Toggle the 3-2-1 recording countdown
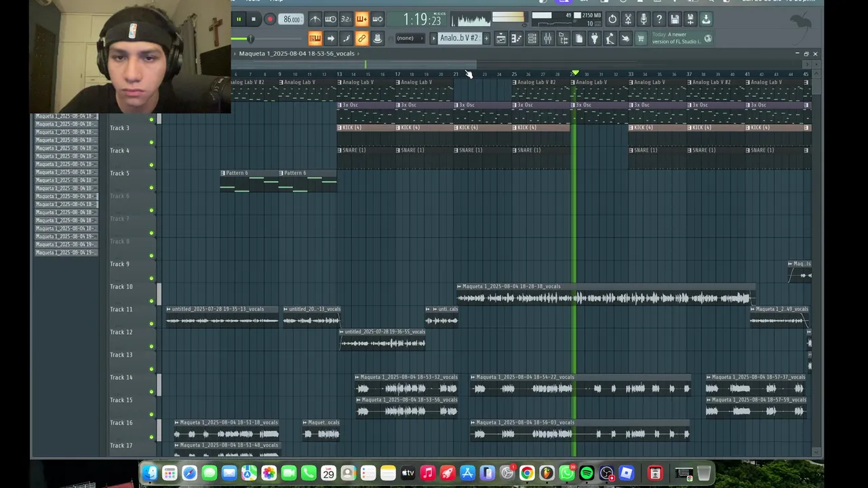 pos(346,19)
